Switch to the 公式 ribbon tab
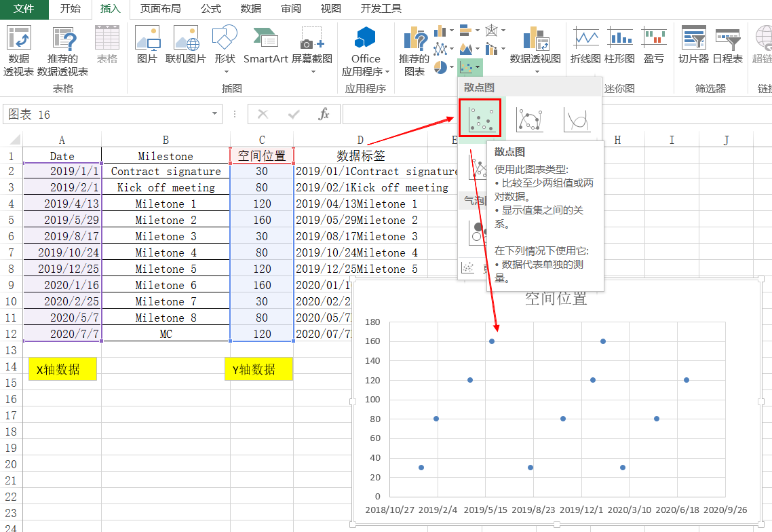 tap(211, 9)
